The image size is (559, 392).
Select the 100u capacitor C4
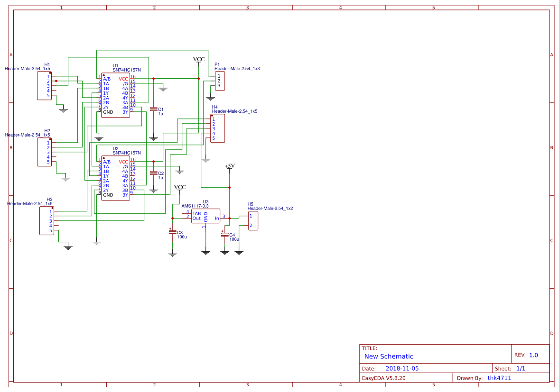point(226,234)
